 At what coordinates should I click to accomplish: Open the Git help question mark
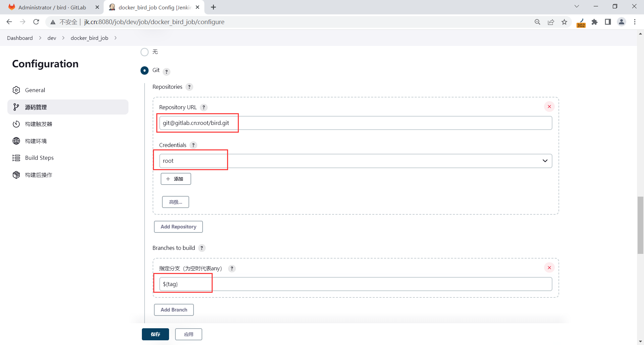(166, 71)
